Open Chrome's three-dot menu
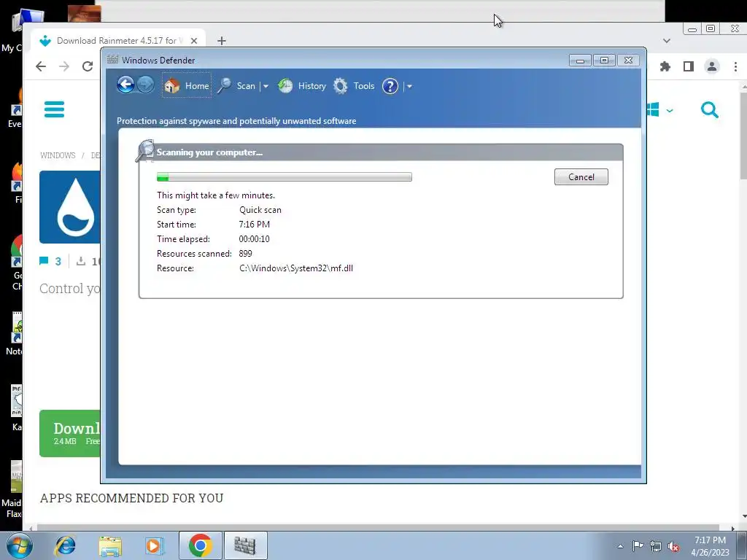The width and height of the screenshot is (747, 560). click(735, 66)
